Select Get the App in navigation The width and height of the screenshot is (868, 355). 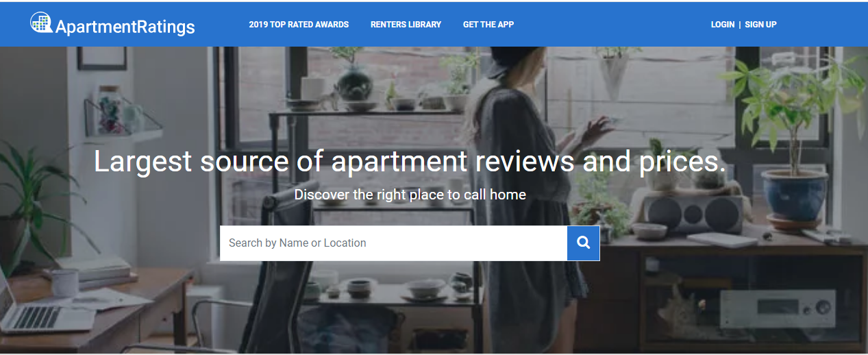pyautogui.click(x=488, y=25)
